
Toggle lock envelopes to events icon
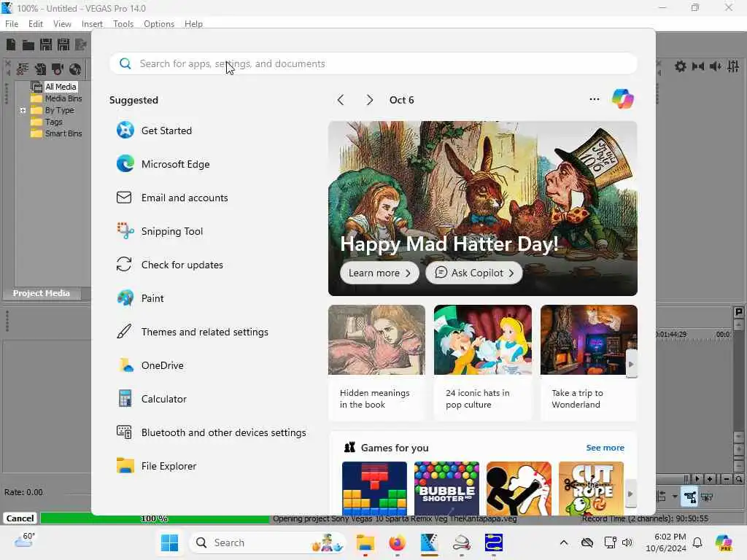[707, 497]
